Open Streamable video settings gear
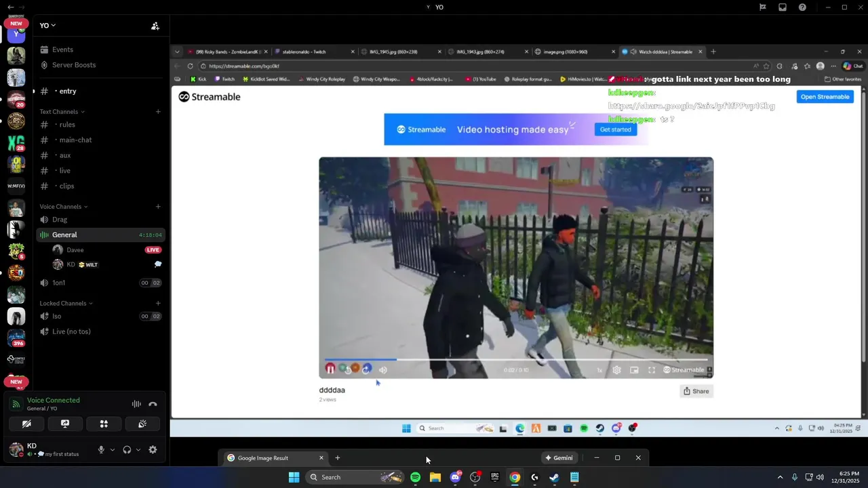Screen dimensions: 868x488 point(616,370)
